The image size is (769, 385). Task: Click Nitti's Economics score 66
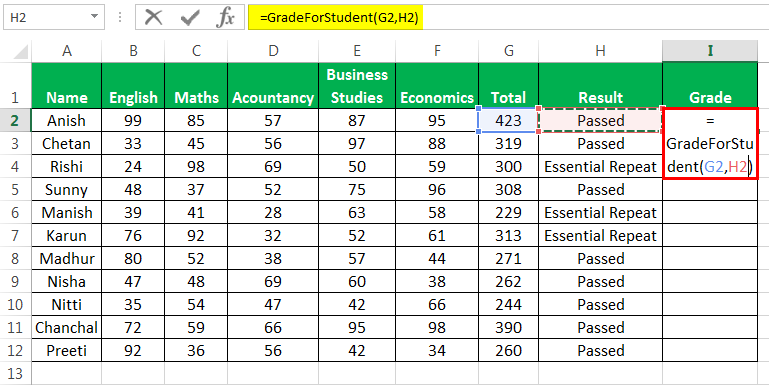[x=436, y=305]
